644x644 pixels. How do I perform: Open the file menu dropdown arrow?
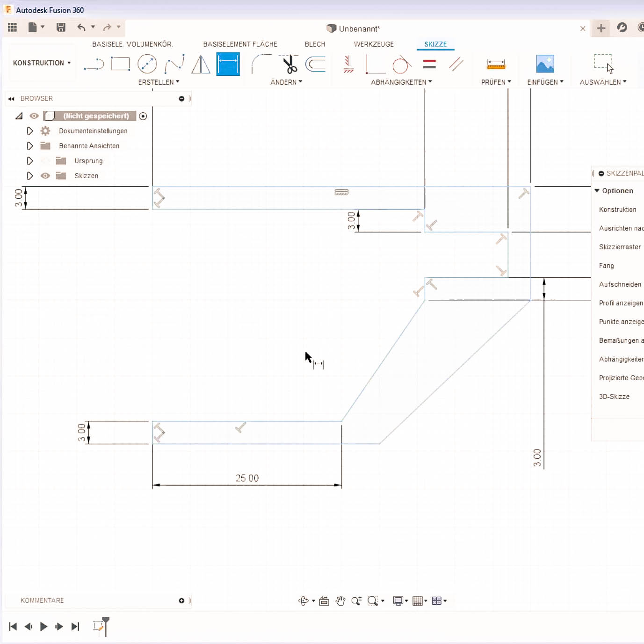pyautogui.click(x=43, y=27)
